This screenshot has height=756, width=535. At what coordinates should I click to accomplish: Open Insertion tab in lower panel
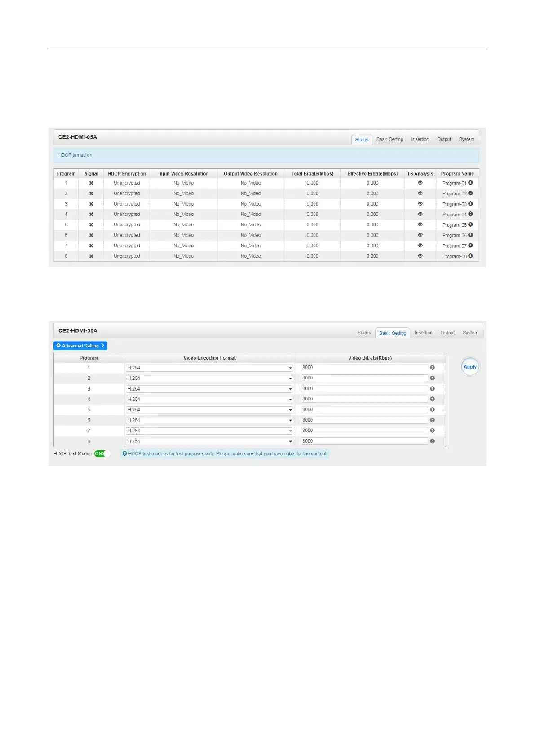[x=423, y=333]
